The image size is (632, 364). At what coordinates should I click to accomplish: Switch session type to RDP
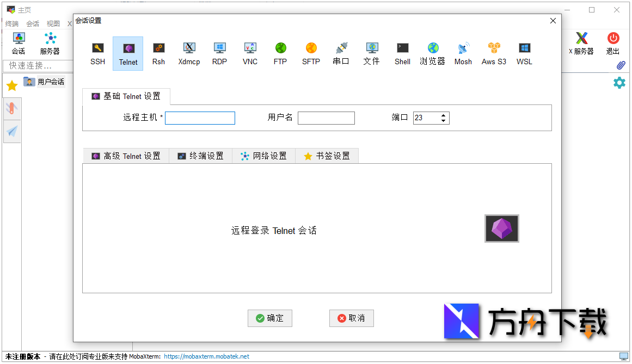pos(219,53)
